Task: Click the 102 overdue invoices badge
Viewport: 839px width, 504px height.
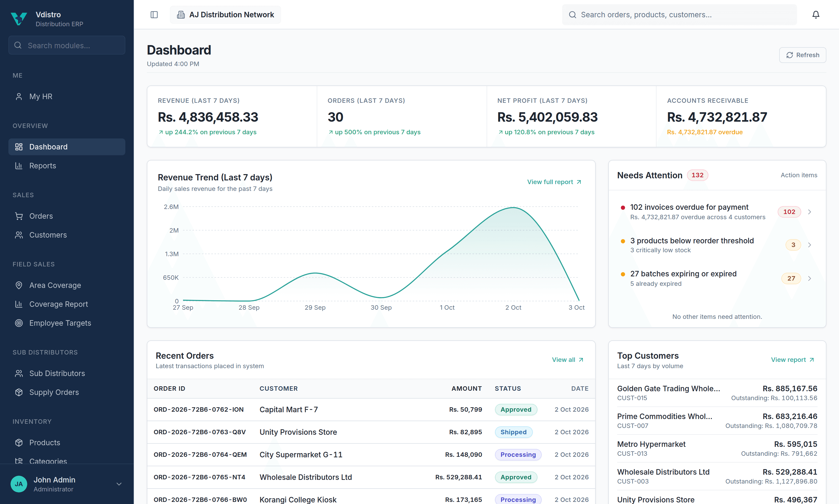Action: (x=789, y=212)
